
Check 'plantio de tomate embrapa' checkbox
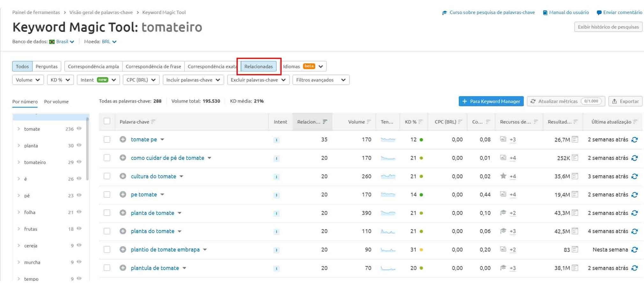(x=107, y=250)
